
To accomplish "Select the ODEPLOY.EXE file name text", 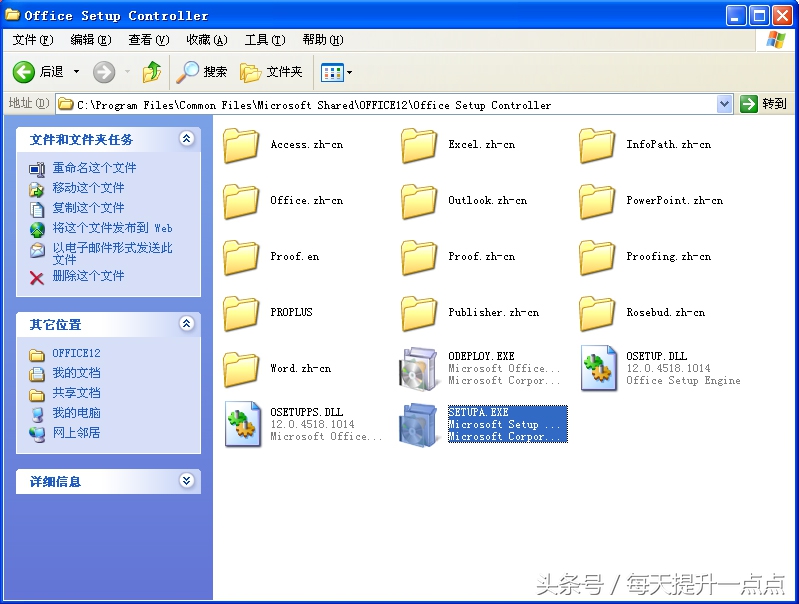I will pyautogui.click(x=481, y=356).
